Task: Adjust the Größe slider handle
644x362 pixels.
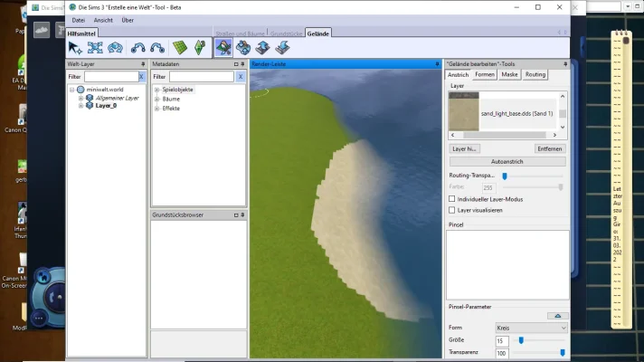Action: [x=521, y=340]
